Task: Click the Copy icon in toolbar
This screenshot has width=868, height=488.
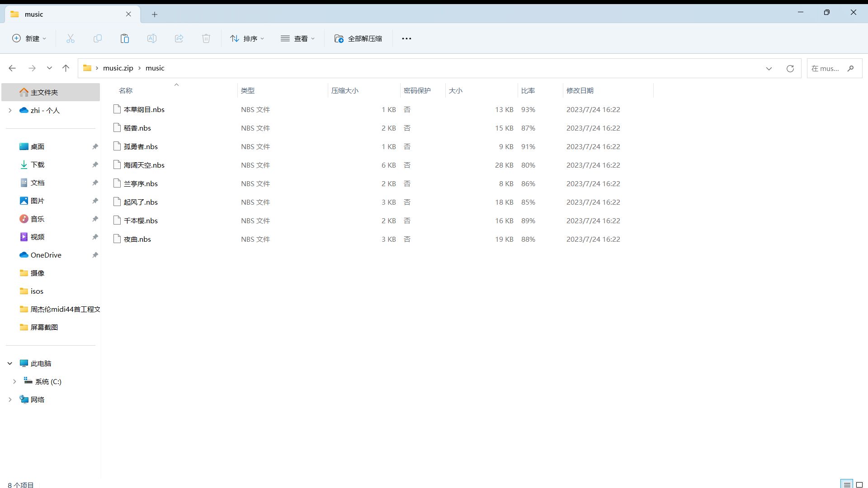Action: tap(97, 38)
